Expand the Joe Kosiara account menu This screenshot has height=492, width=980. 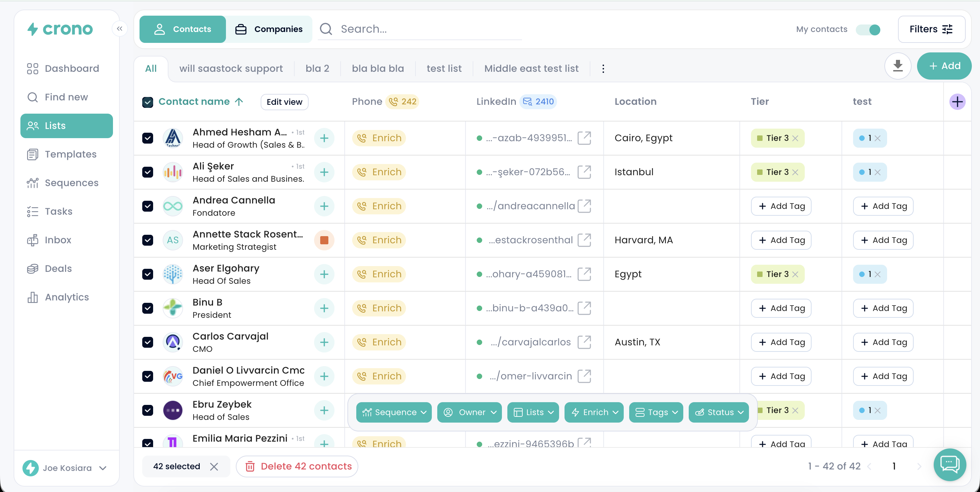[x=103, y=468]
